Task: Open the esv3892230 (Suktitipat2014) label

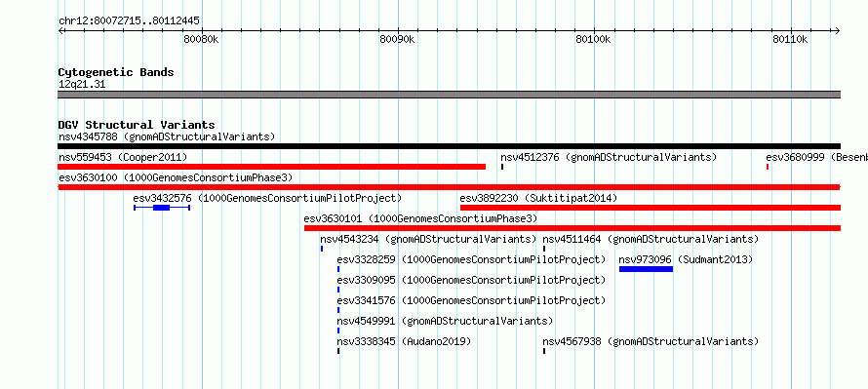Action: 538,198
